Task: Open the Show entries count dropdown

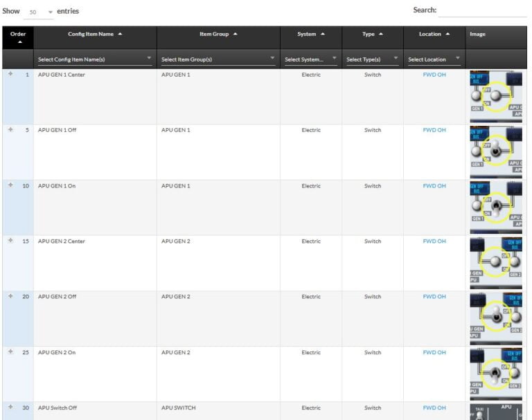Action: pos(41,12)
